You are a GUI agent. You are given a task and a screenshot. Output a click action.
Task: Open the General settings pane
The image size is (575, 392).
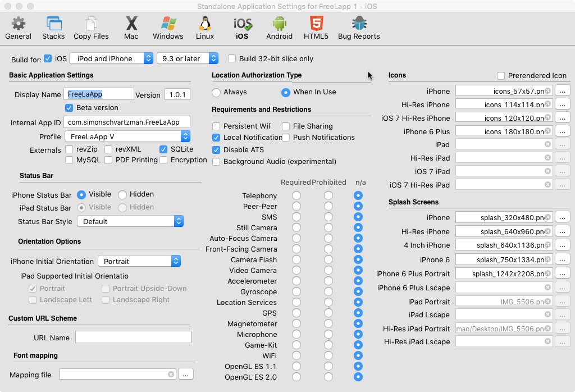click(18, 28)
